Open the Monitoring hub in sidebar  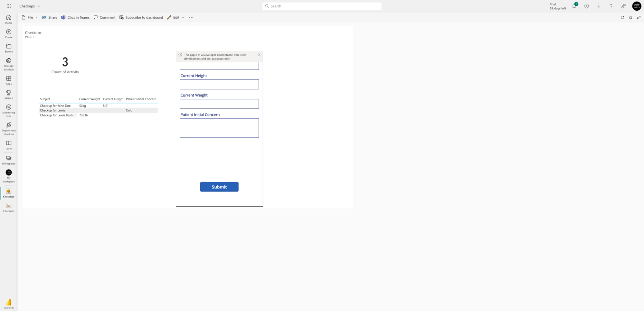(9, 111)
